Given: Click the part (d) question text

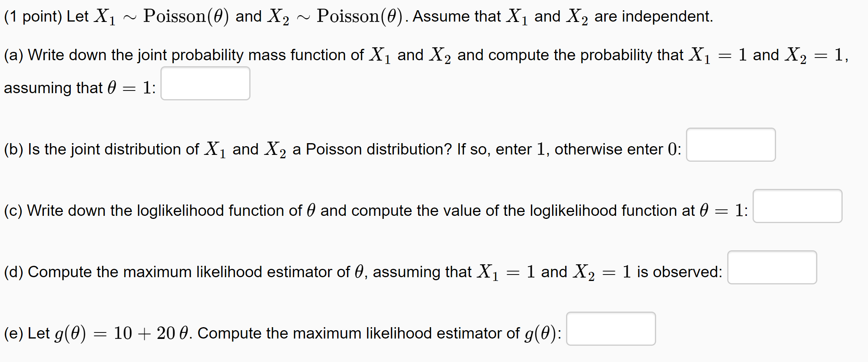Looking at the screenshot, I should [x=341, y=271].
